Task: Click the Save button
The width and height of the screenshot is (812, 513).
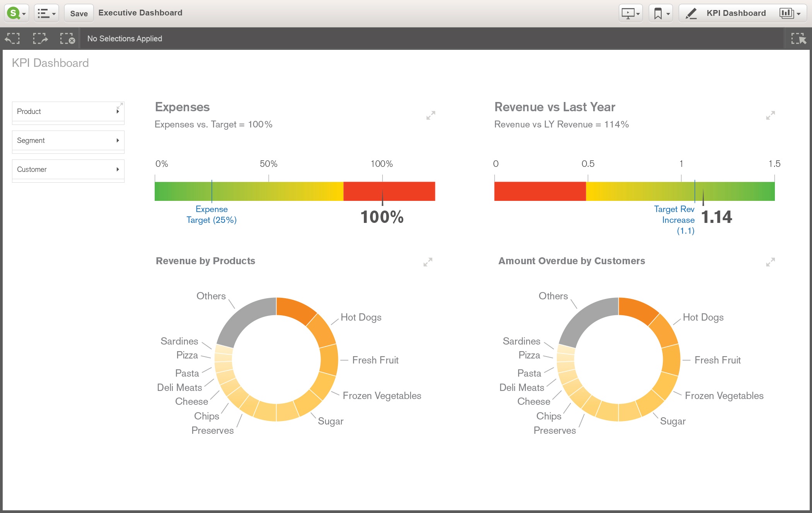Action: (x=79, y=13)
